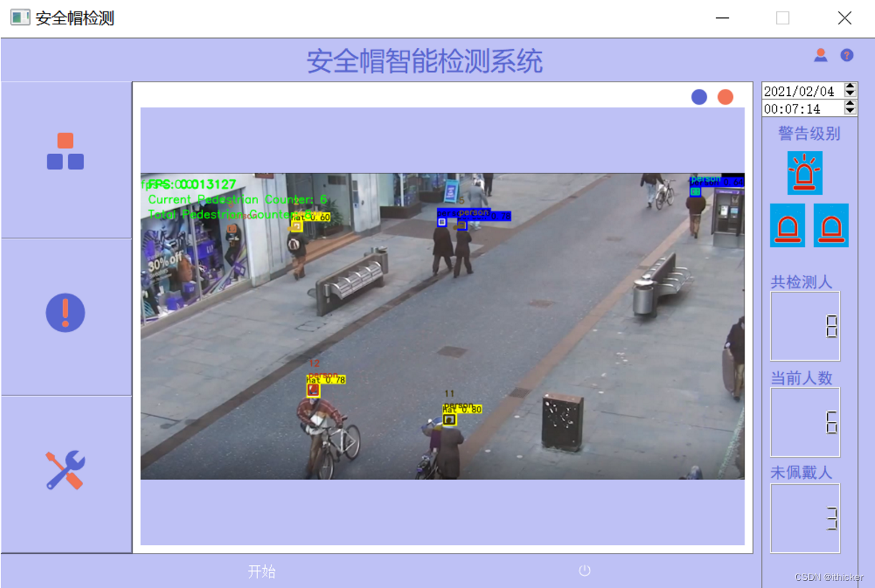Image resolution: width=875 pixels, height=588 pixels.
Task: Select the date field showing 2021/02/04
Action: click(x=799, y=90)
